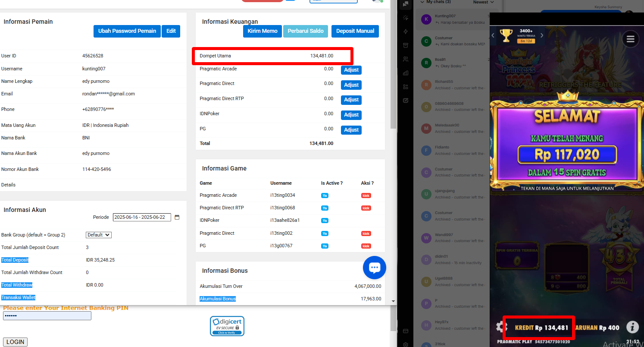Image resolution: width=644 pixels, height=347 pixels.
Task: Open the lightning bolt automation icon
Action: coord(405,32)
